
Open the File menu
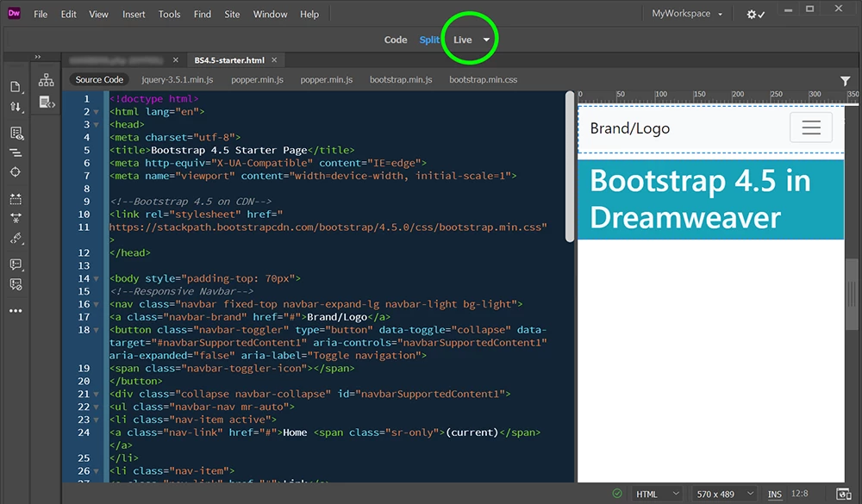click(41, 15)
